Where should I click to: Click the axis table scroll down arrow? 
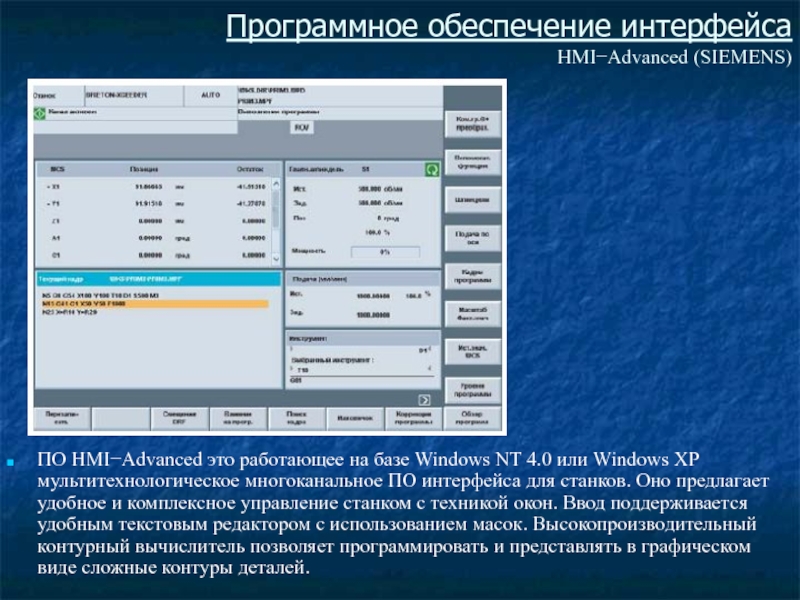(x=276, y=259)
